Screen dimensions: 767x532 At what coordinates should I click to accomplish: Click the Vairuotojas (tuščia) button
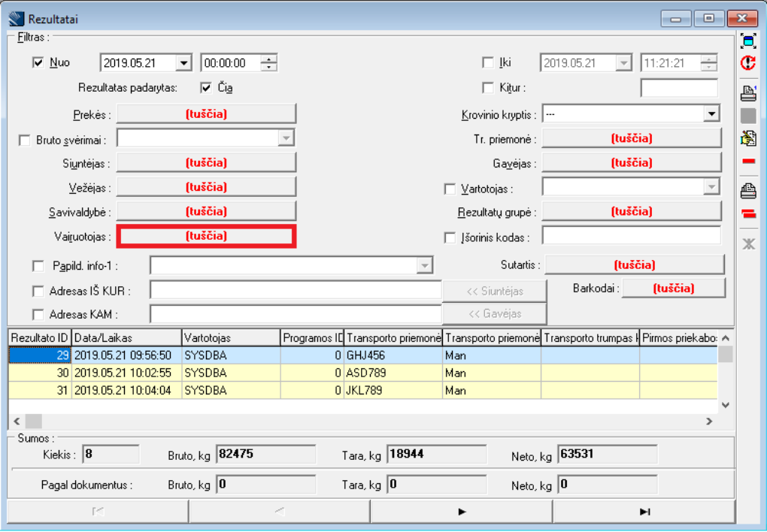(206, 236)
